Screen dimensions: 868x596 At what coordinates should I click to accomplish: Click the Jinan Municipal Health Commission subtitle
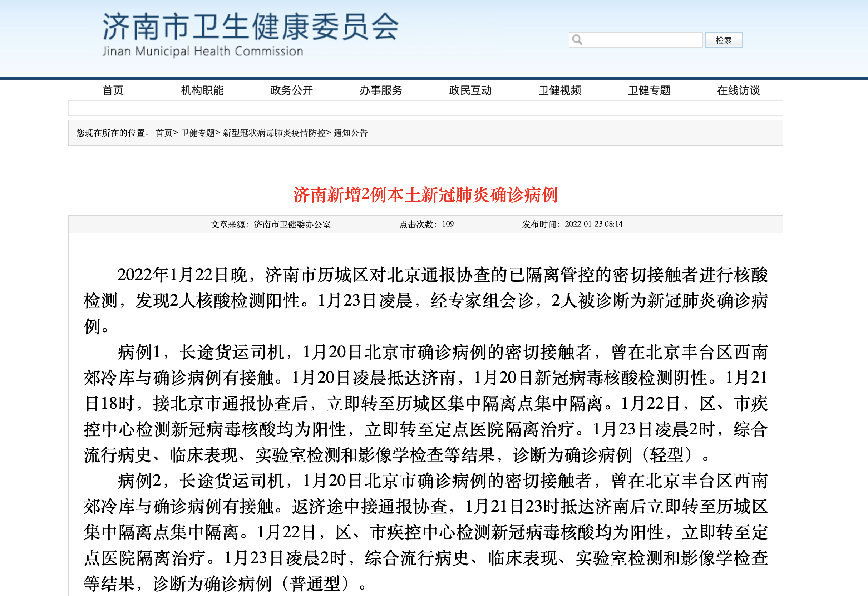pyautogui.click(x=203, y=51)
